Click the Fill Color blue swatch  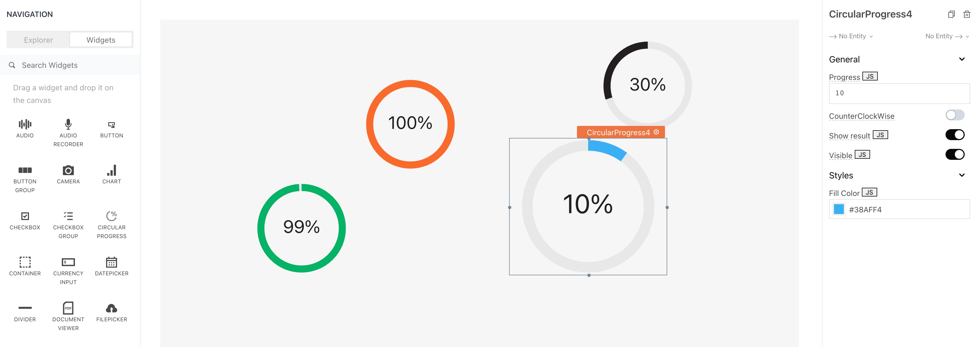(838, 210)
